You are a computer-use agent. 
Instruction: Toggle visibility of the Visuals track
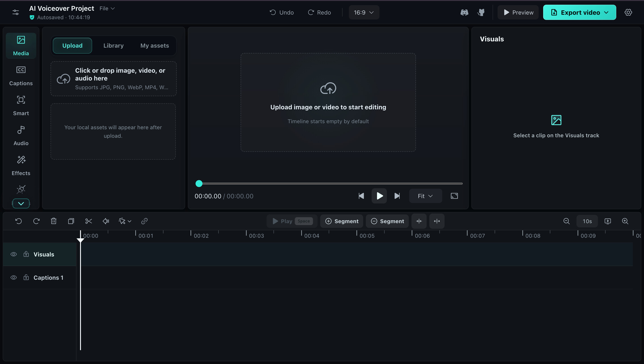pos(14,254)
